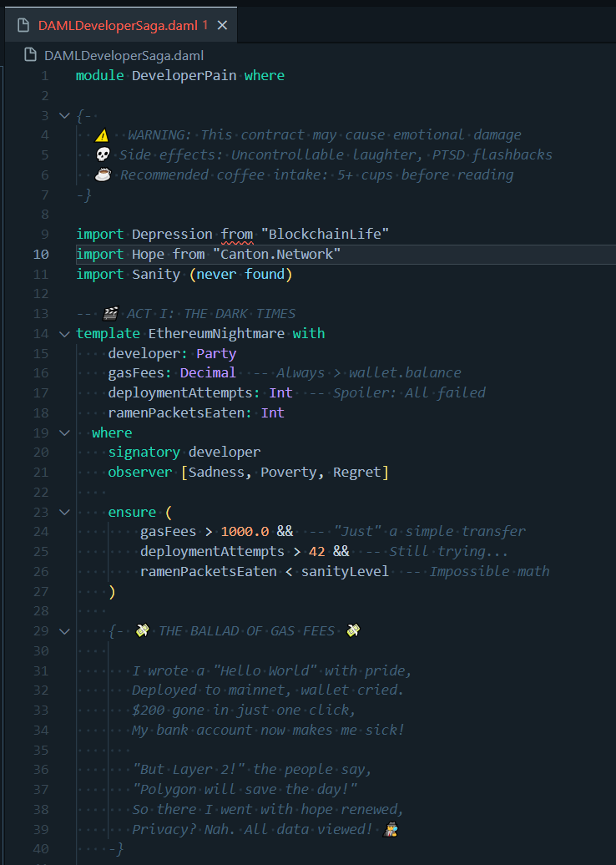This screenshot has width=616, height=865.
Task: Click the underlined 'from' on line 9
Action: click(237, 234)
